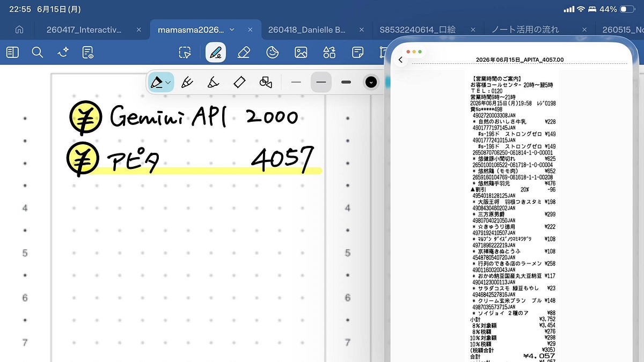Click the receipt line '三方原男爵'

tap(513, 214)
